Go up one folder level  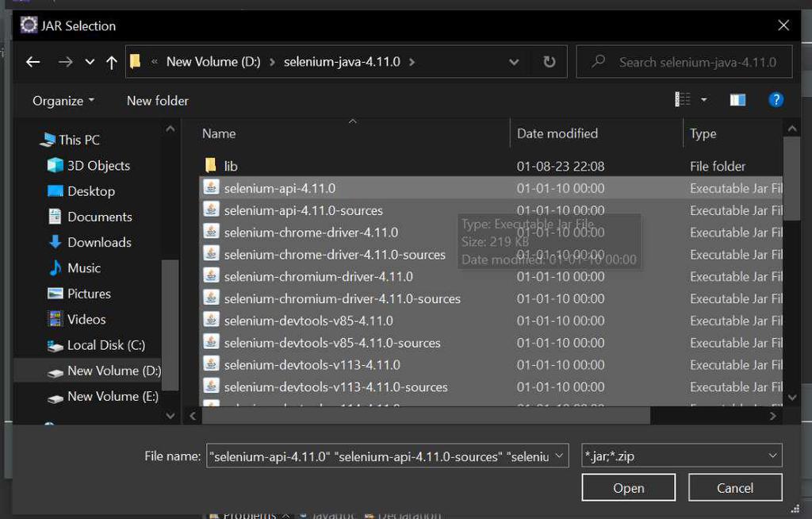(111, 62)
